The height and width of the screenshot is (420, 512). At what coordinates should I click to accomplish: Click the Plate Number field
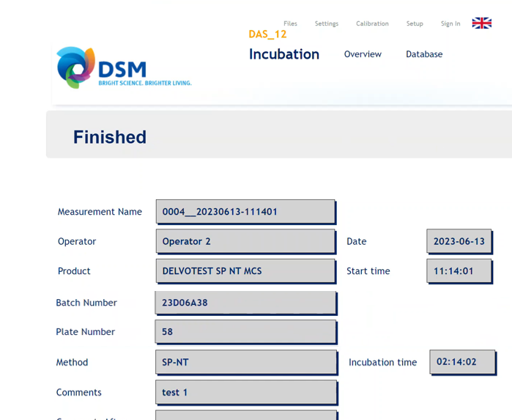(x=245, y=332)
